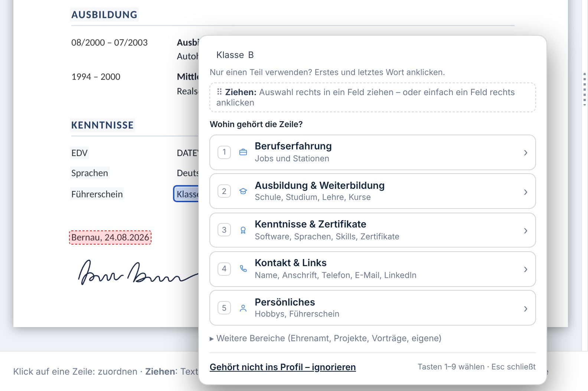
Task: Expand Weitere Bereiche disclosure triangle
Action: pyautogui.click(x=212, y=339)
